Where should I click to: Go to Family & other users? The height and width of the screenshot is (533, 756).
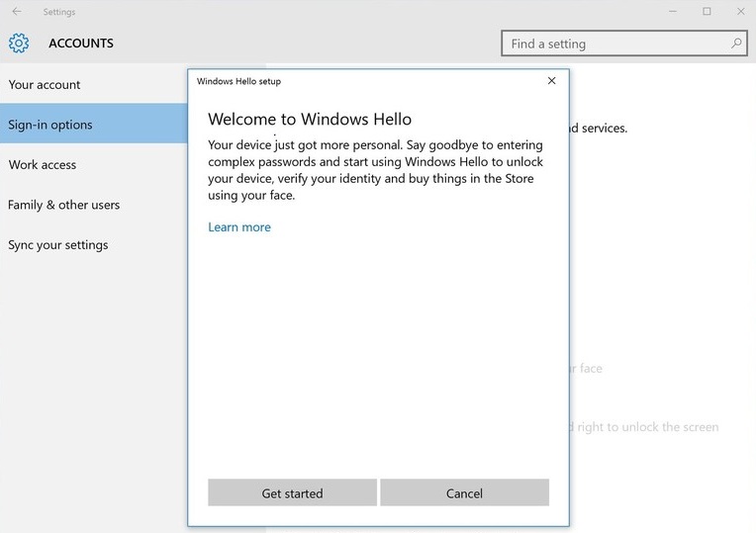tap(94, 205)
